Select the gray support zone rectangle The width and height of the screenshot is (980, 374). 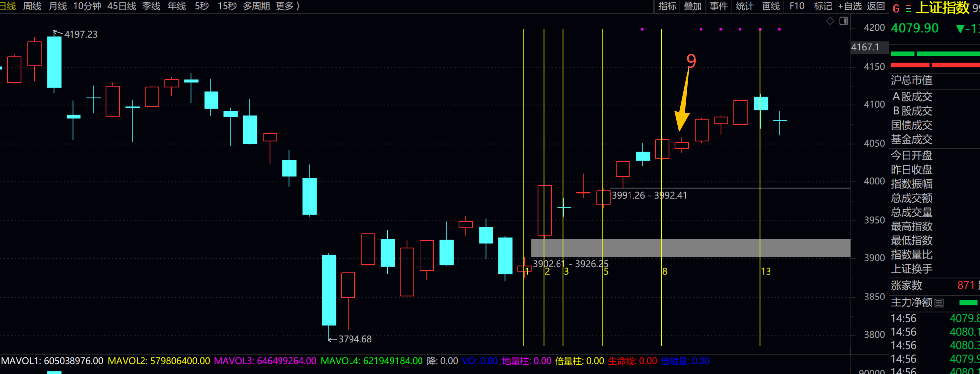[x=690, y=248]
